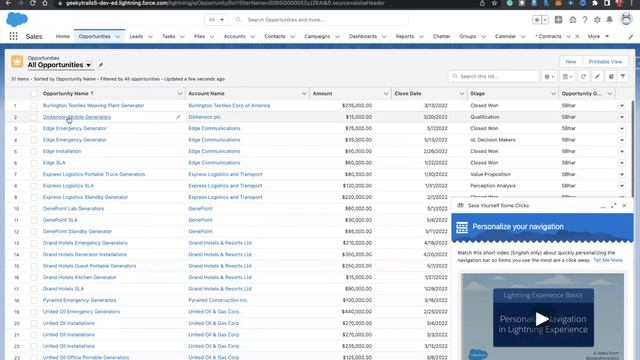Screen dimensions: 640x360
Task: Open the Trailhead guidance icon
Action: click(x=573, y=20)
